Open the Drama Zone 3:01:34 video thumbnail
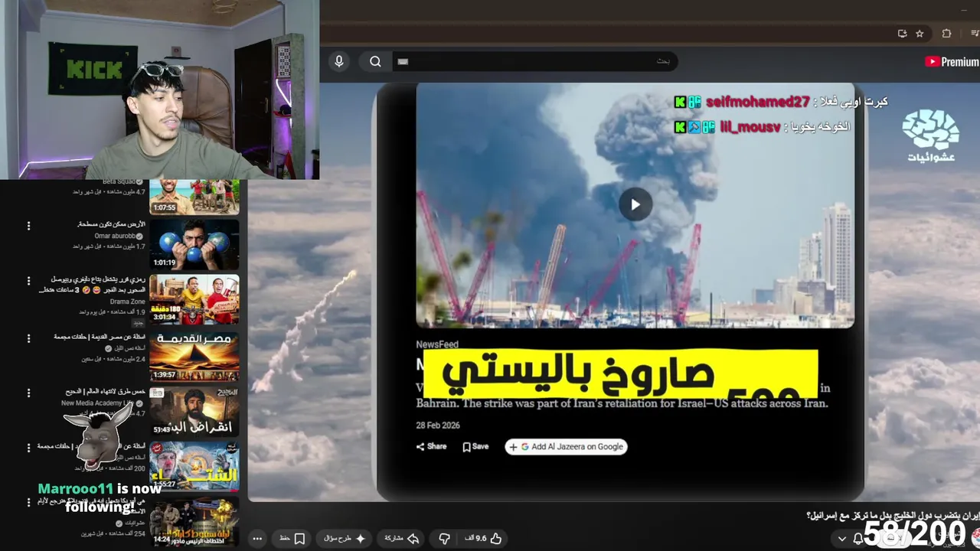Image resolution: width=980 pixels, height=551 pixels. 194,299
